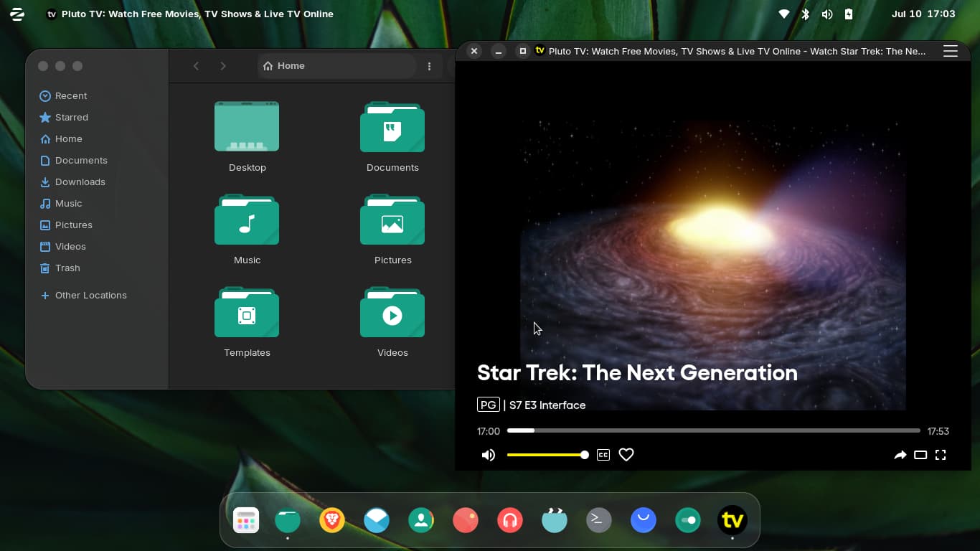980x551 pixels.
Task: Enter fullscreen in the Pluto TV player
Action: [x=941, y=455]
